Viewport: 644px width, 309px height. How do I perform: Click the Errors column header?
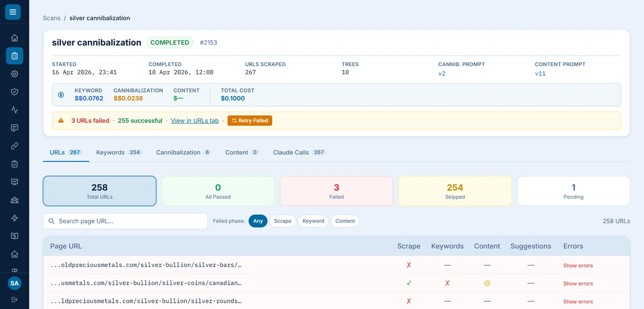[x=573, y=246]
